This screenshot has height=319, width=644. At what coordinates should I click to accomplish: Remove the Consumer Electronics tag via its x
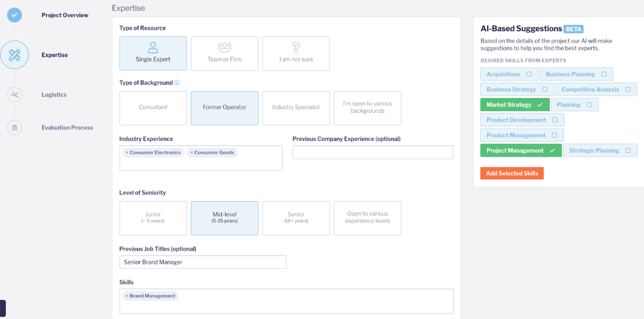pyautogui.click(x=127, y=153)
